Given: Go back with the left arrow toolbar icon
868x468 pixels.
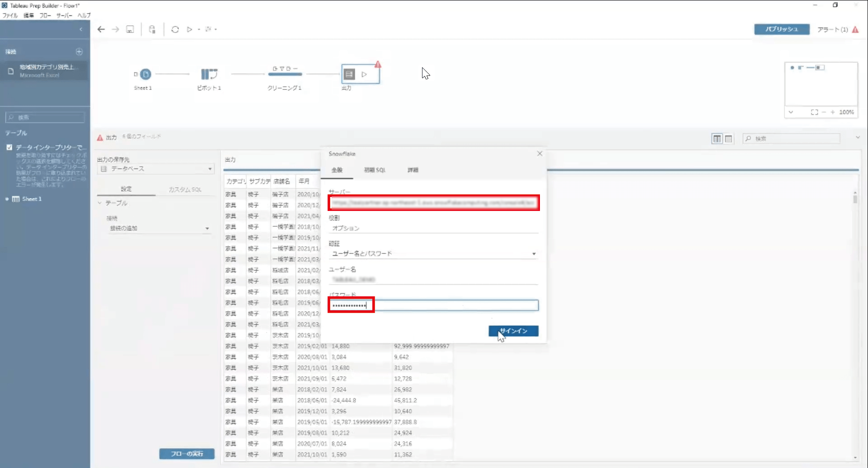Looking at the screenshot, I should [x=101, y=29].
